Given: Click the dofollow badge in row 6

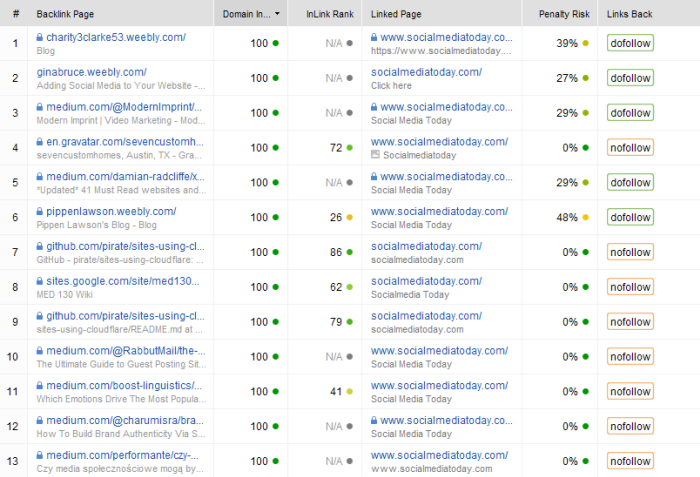Looking at the screenshot, I should pyautogui.click(x=630, y=218).
